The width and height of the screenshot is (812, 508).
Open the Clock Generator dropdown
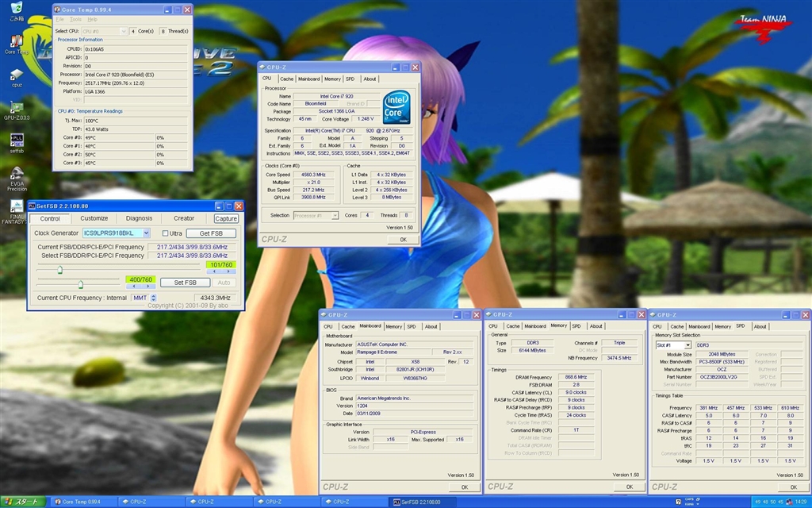[146, 233]
